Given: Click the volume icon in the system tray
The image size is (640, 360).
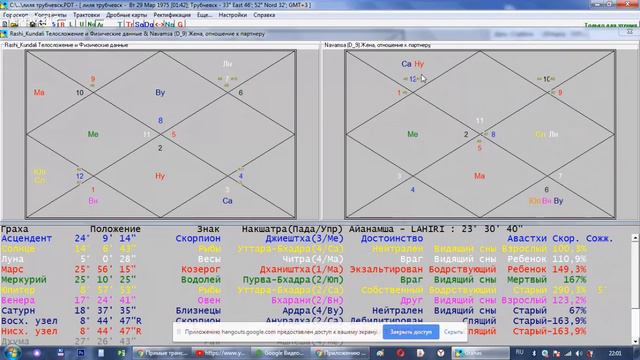Looking at the screenshot, I should (x=579, y=353).
